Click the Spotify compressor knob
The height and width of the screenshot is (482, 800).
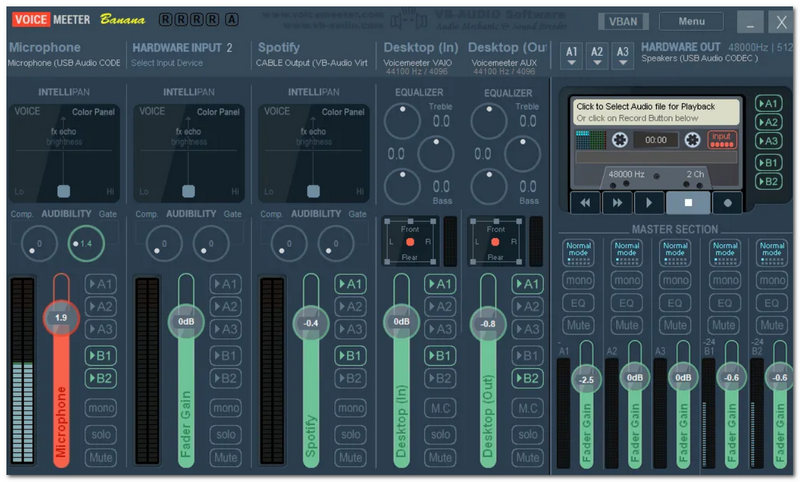pos(289,244)
